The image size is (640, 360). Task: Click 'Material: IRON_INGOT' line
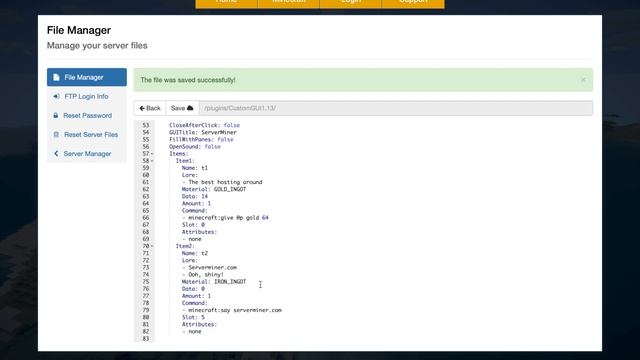[x=214, y=282]
